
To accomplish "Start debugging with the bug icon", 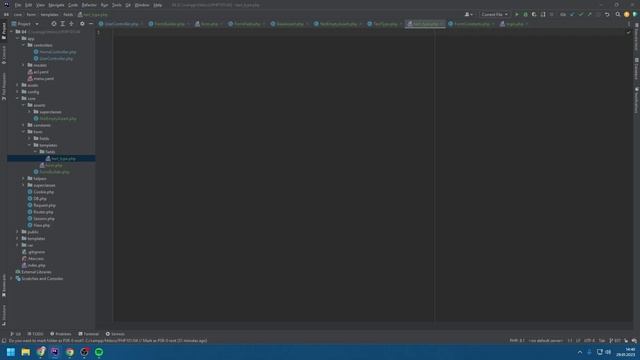I will click(x=525, y=14).
